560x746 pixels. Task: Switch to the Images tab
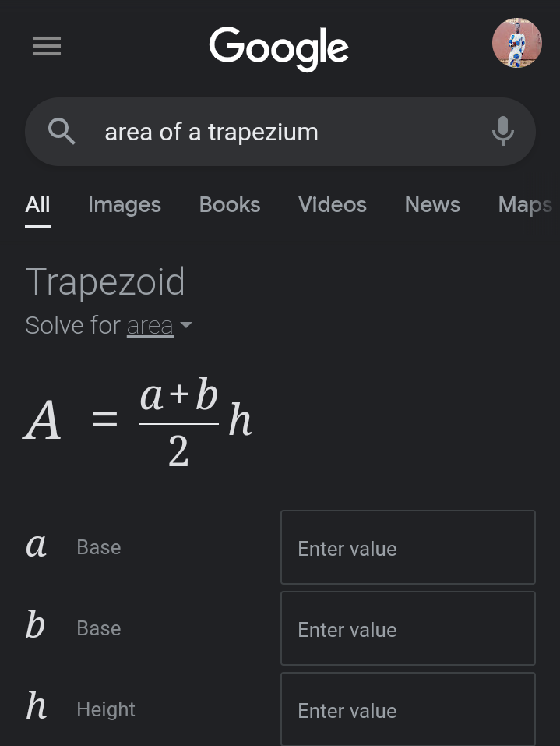(x=125, y=205)
